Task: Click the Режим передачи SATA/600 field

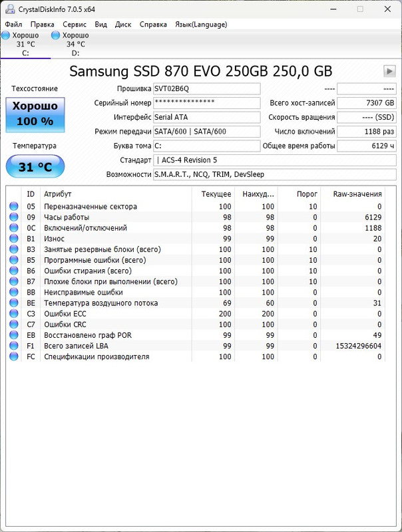Action: 207,131
